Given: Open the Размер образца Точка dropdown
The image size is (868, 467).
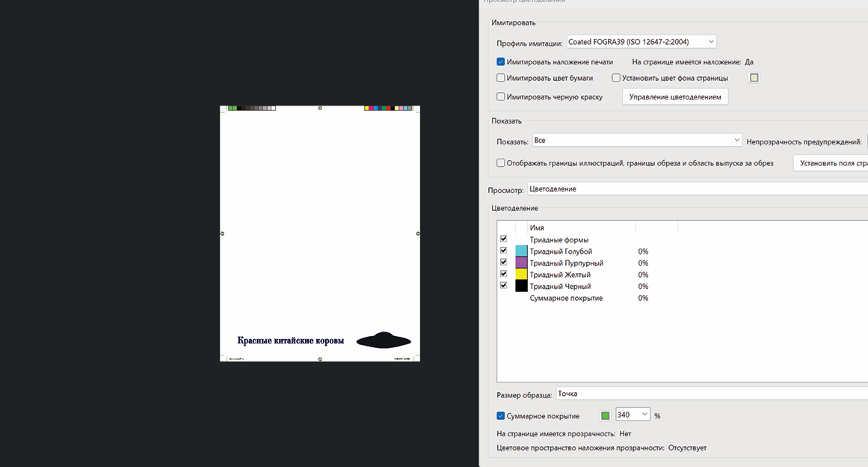Looking at the screenshot, I should pyautogui.click(x=712, y=394).
